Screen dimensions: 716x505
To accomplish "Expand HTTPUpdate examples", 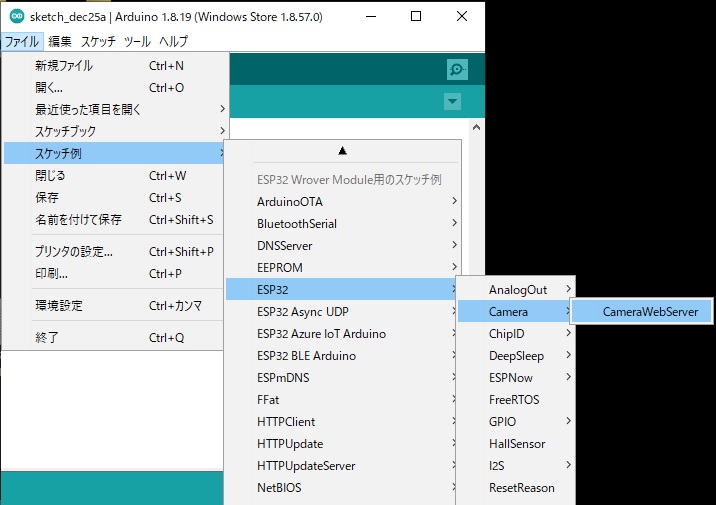I will pyautogui.click(x=341, y=444).
